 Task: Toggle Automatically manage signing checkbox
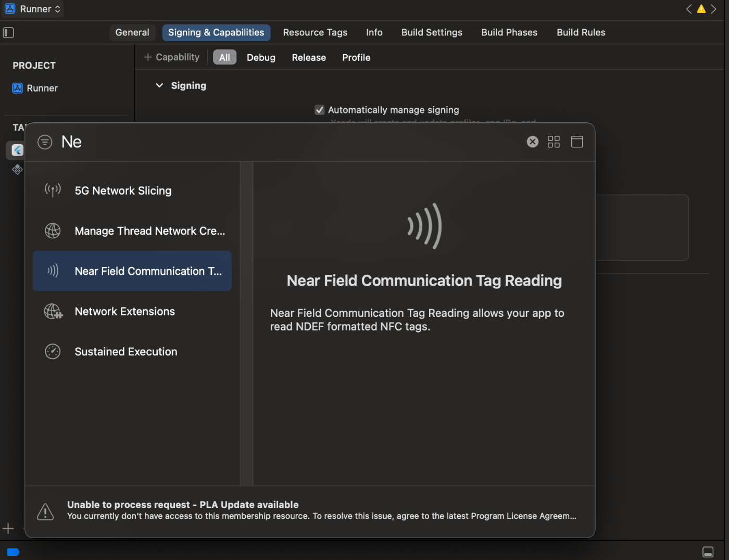coord(320,110)
